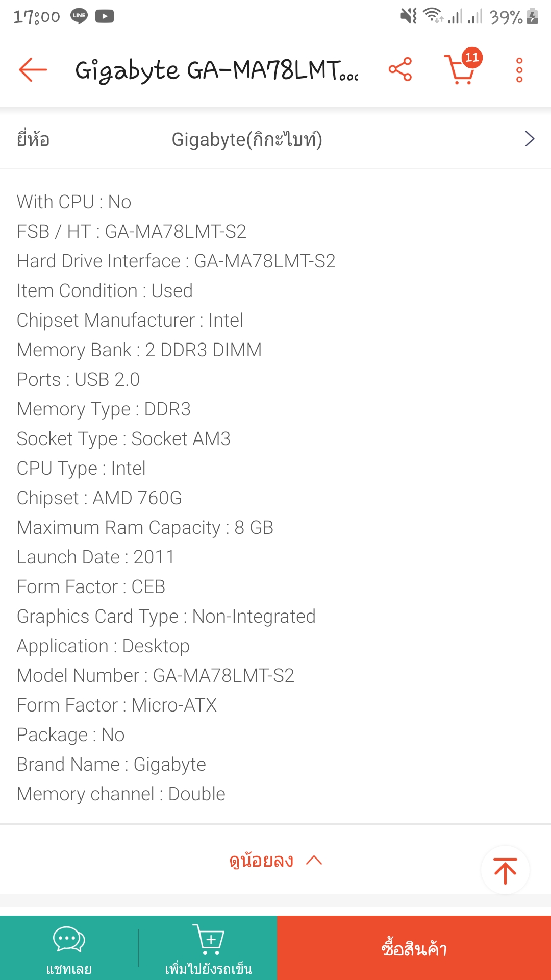Tap the LINE notification icon in status bar
Screen dimensions: 551x980
tap(79, 16)
